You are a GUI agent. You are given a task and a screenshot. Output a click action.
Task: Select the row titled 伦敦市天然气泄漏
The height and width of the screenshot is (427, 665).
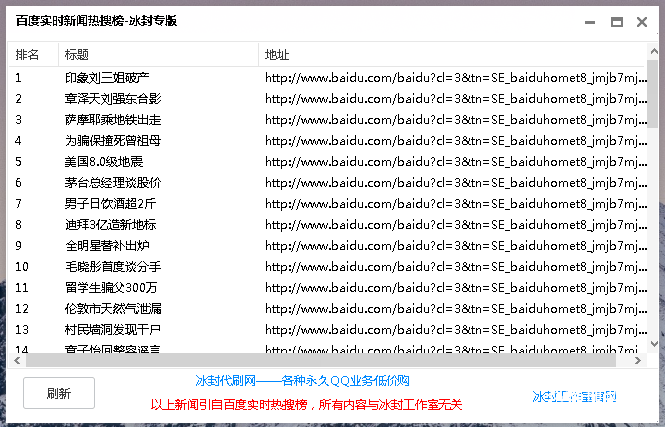click(328, 308)
